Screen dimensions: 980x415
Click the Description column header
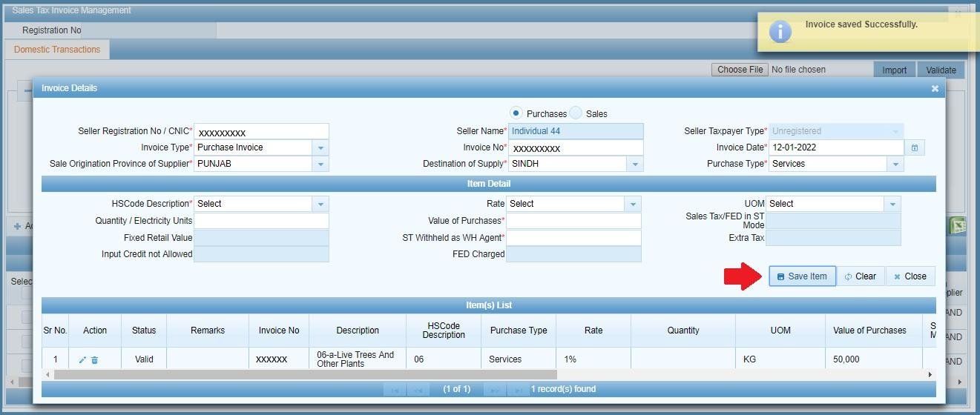[358, 331]
